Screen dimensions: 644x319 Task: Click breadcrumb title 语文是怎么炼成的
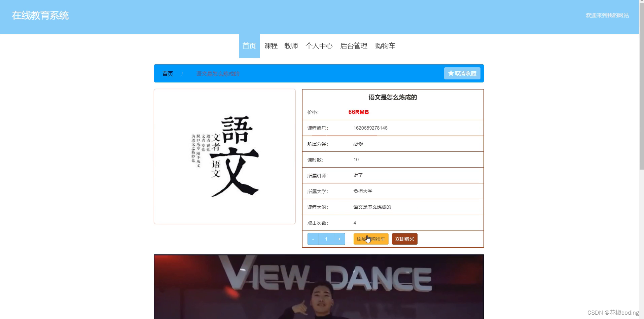click(x=218, y=73)
